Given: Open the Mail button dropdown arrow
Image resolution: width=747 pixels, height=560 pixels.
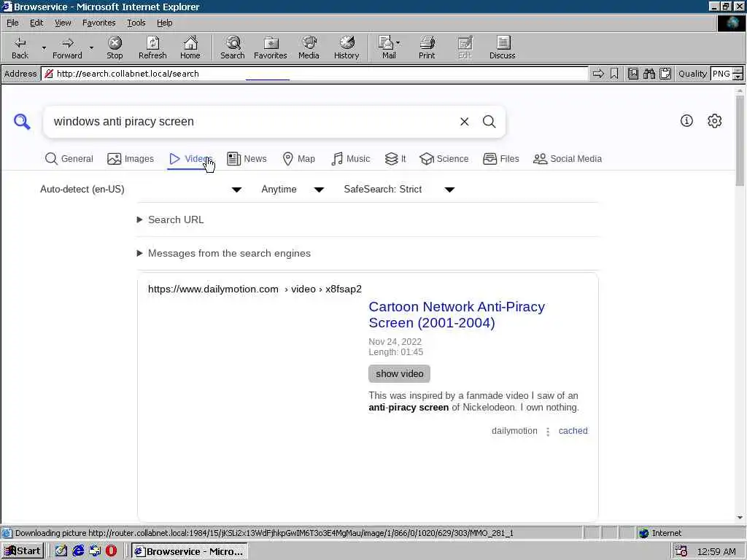Looking at the screenshot, I should [x=398, y=43].
